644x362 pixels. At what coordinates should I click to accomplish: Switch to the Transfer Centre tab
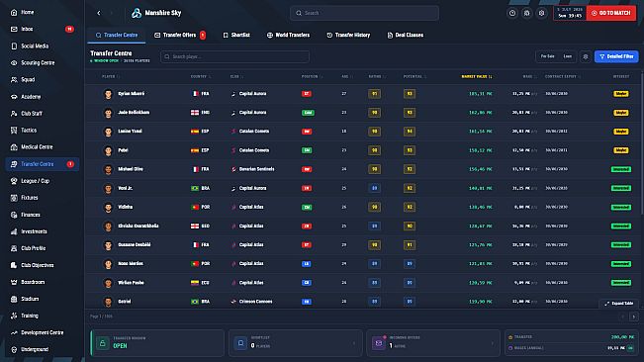click(x=117, y=36)
